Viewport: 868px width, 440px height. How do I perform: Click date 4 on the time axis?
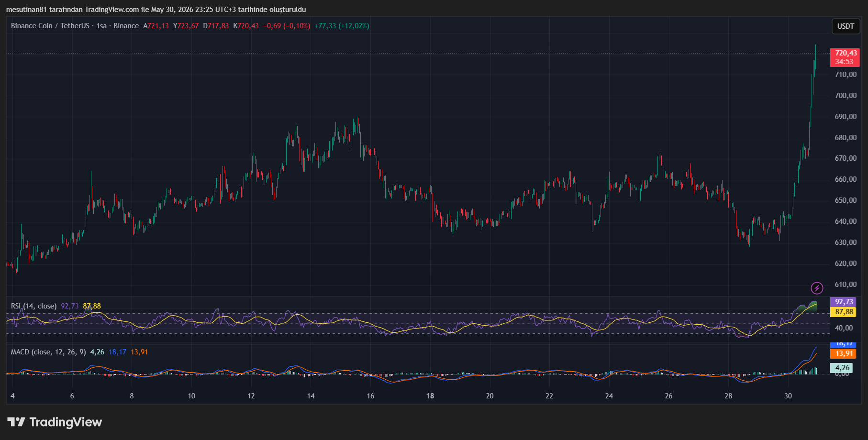(x=12, y=396)
